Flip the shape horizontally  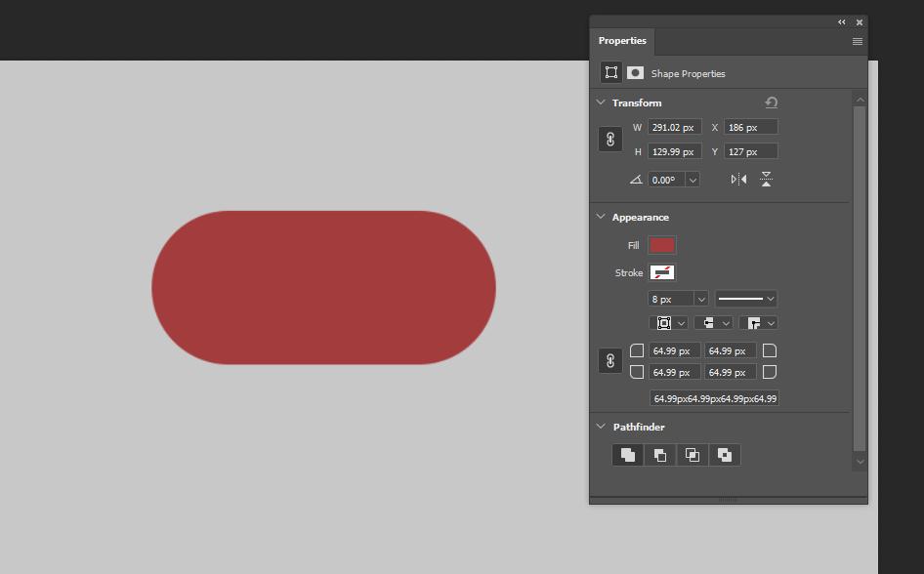click(x=740, y=179)
